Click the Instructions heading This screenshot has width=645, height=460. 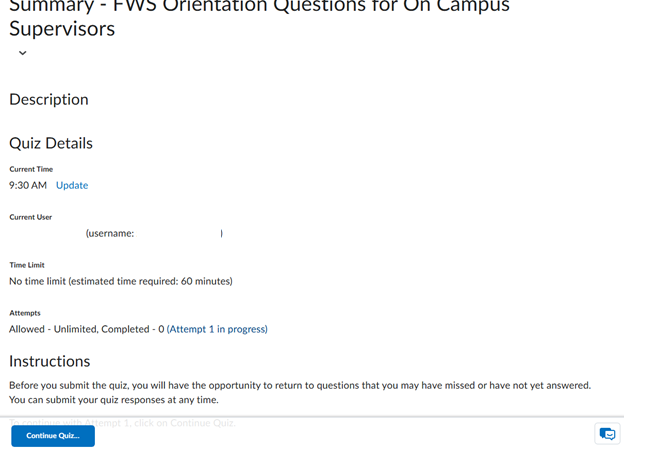click(x=50, y=361)
